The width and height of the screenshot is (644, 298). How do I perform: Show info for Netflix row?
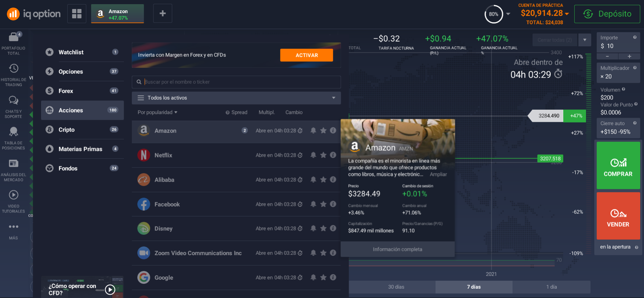(333, 155)
